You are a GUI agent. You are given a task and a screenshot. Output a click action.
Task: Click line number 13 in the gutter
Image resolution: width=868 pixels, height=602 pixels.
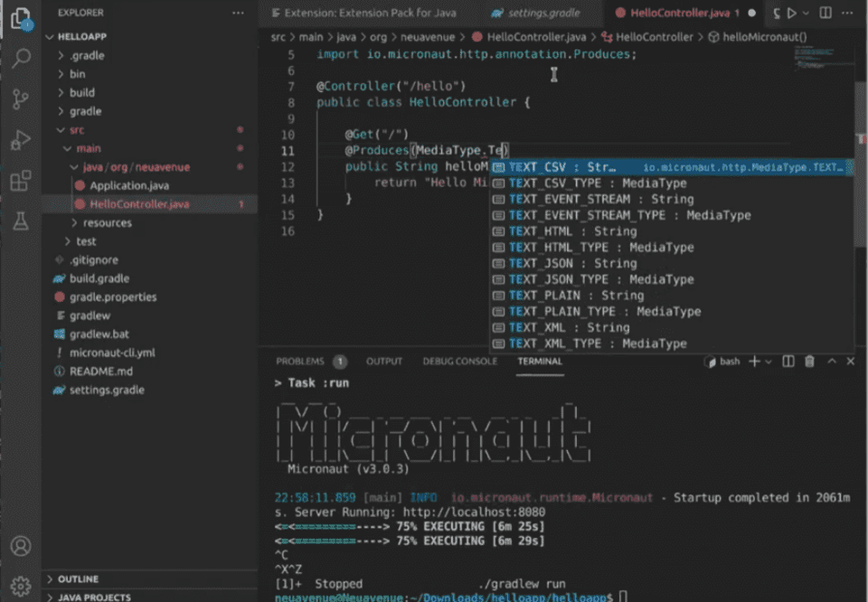pos(288,183)
